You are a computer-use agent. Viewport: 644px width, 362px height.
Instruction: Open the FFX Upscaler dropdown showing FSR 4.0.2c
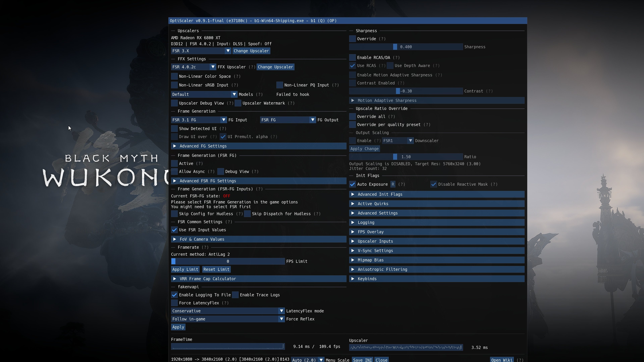(x=194, y=67)
